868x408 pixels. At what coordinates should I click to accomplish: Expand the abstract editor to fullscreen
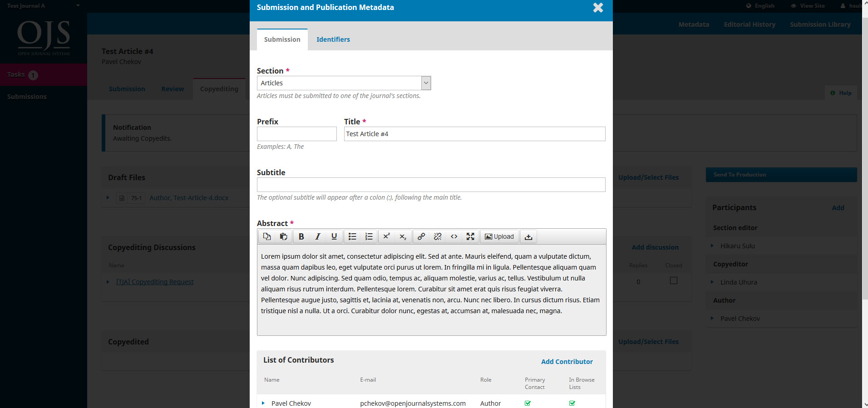pos(470,236)
